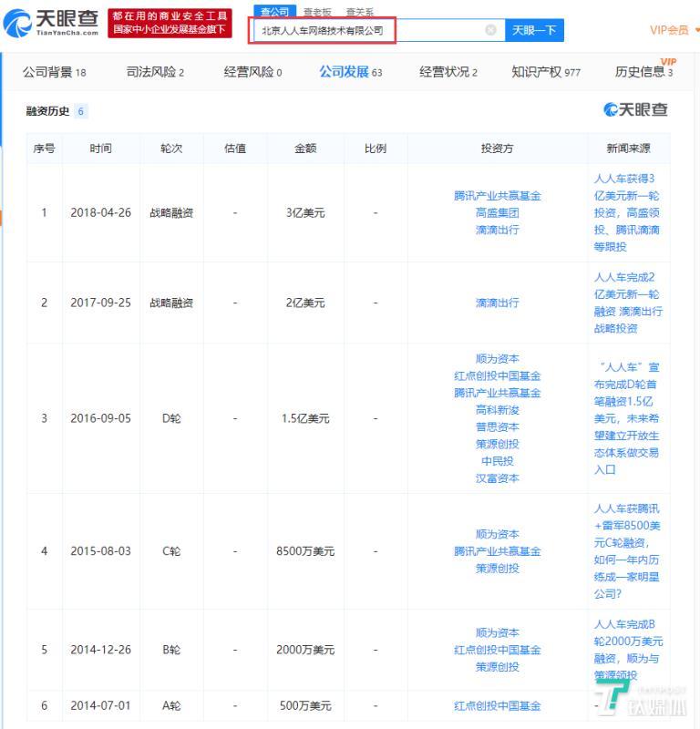Select the 2017-09-25 date cell
This screenshot has height=729, width=700.
click(100, 303)
